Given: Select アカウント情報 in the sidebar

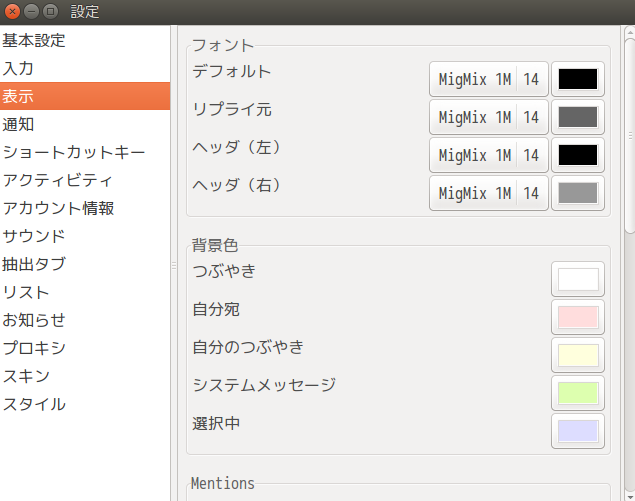Looking at the screenshot, I should pos(85,208).
